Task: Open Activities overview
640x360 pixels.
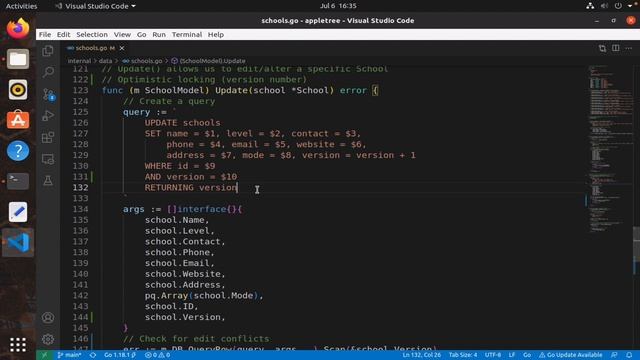Action: click(x=21, y=6)
